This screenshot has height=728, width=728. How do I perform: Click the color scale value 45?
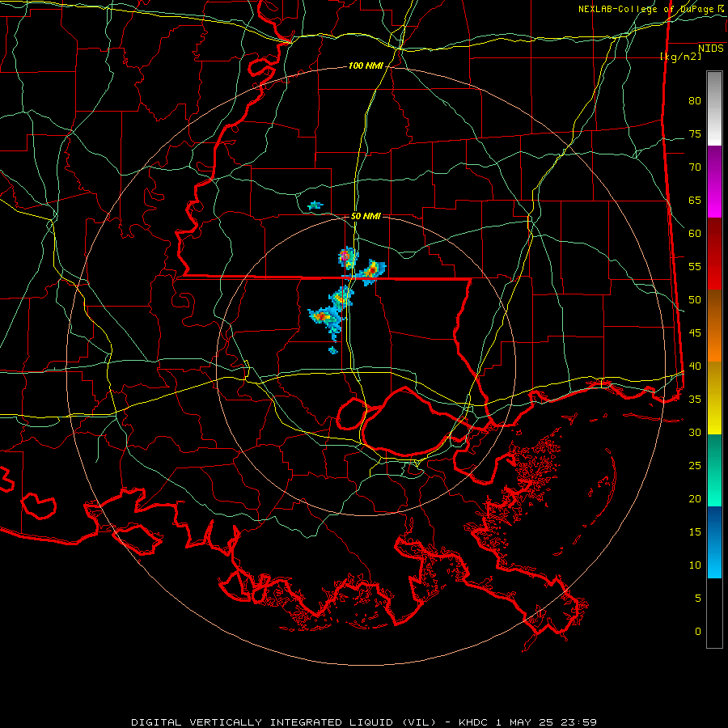pos(695,333)
